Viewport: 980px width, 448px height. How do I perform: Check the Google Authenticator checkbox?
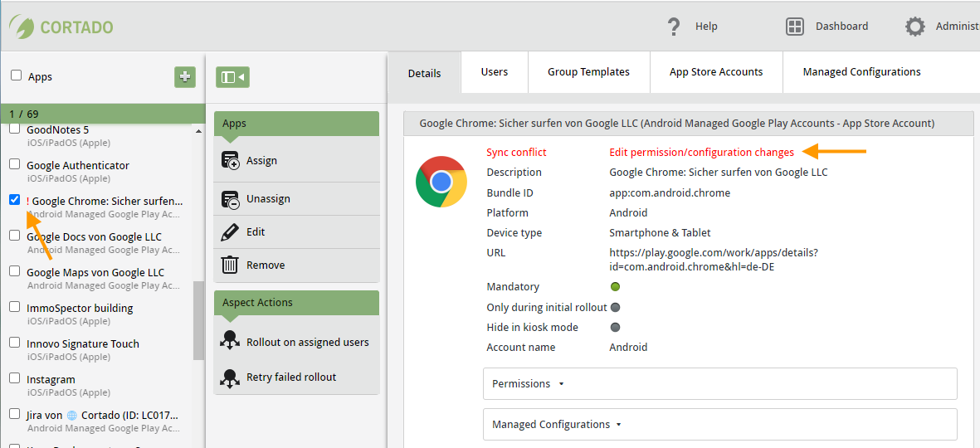15,165
